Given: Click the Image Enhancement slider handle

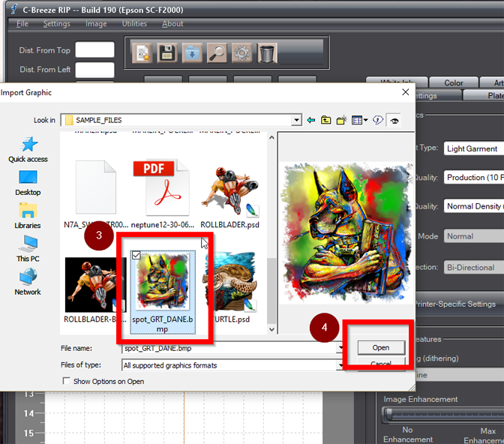Looking at the screenshot, I should [389, 414].
